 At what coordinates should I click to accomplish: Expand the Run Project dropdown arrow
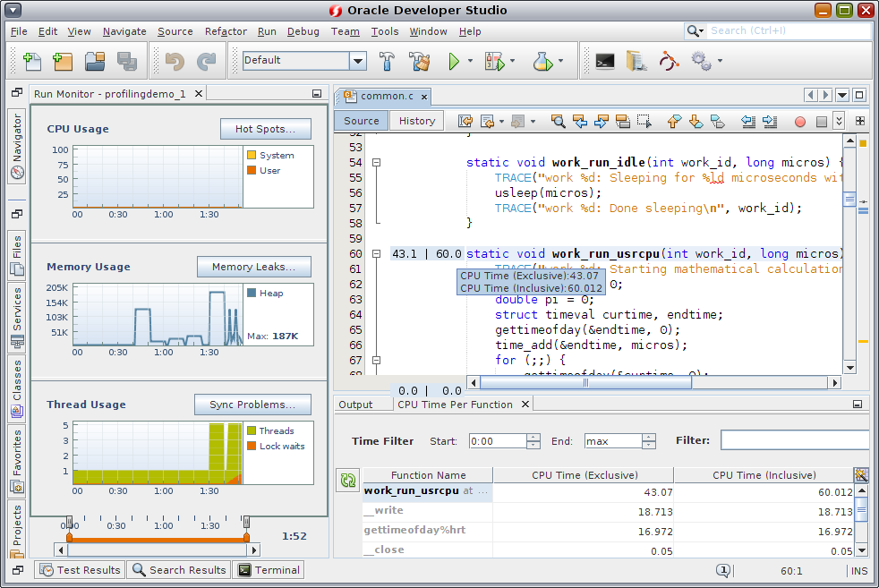point(469,61)
